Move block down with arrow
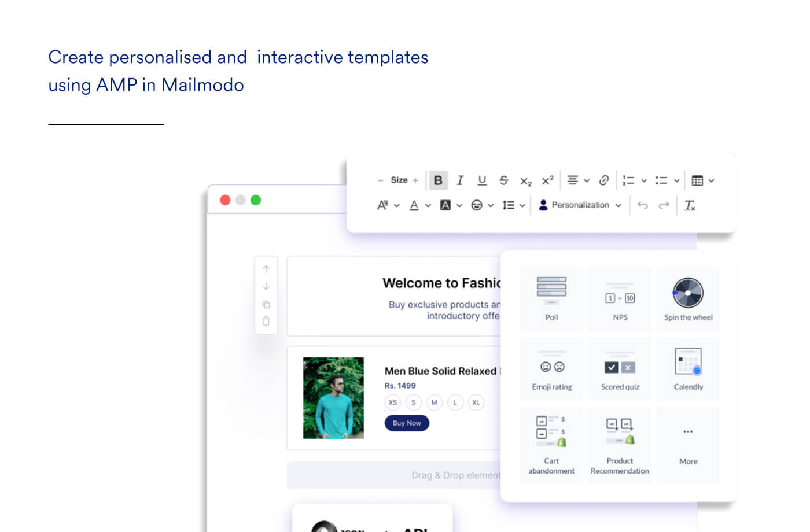This screenshot has width=810, height=532. click(266, 286)
